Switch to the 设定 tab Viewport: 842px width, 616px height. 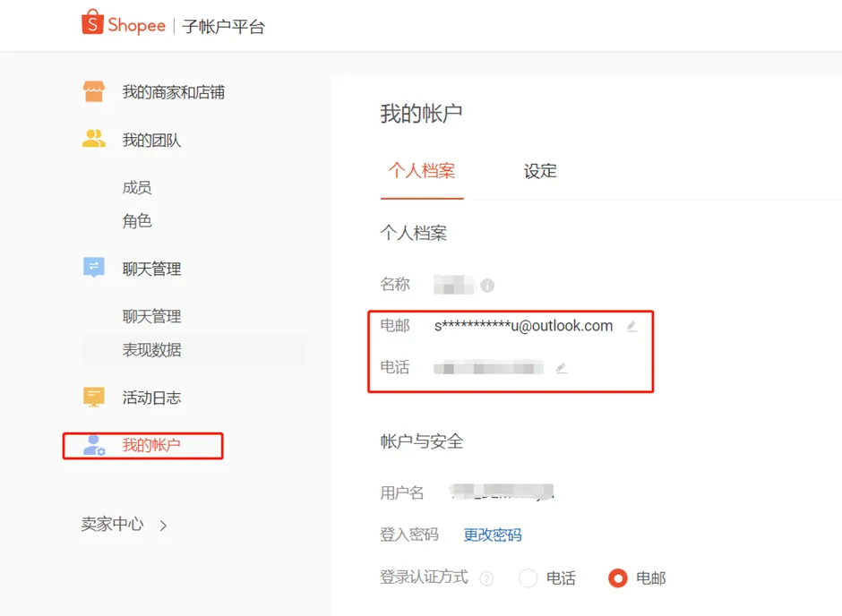point(540,171)
